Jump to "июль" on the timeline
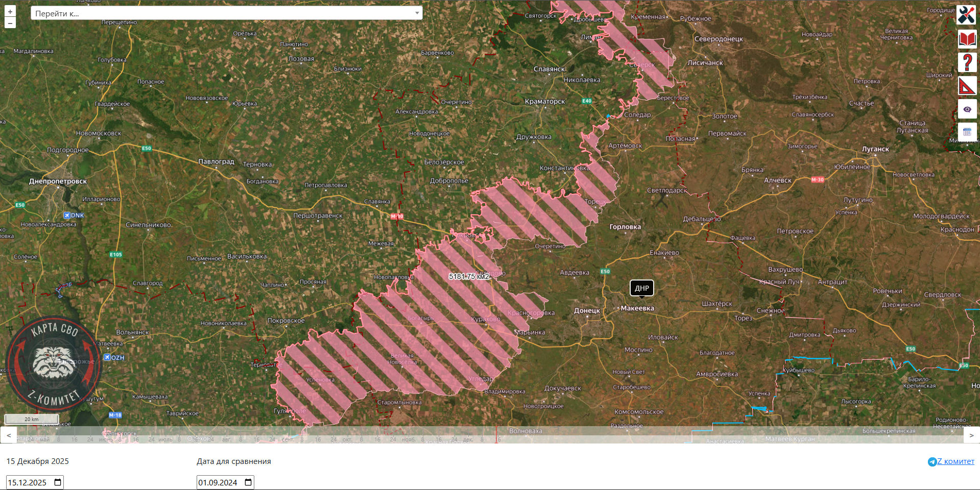The width and height of the screenshot is (980, 490). coord(165,439)
